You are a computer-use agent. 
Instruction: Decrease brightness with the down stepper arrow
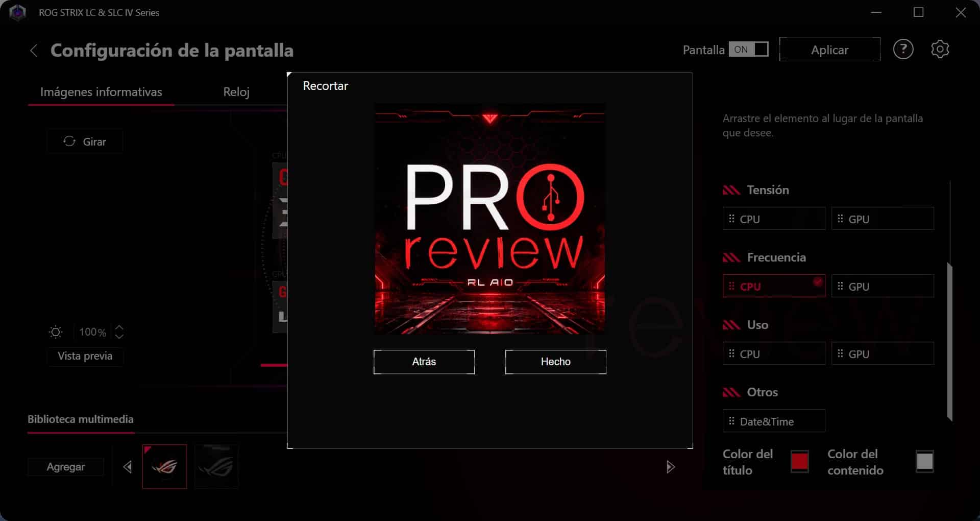point(119,336)
